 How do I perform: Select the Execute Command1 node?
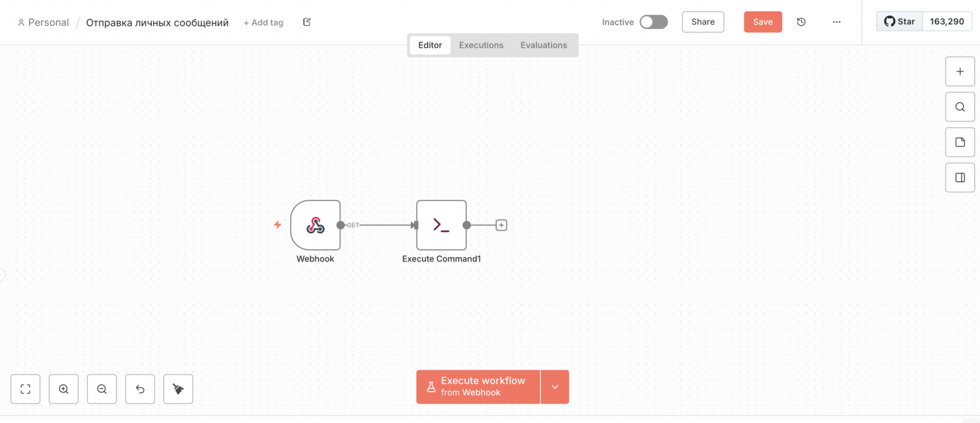click(441, 225)
